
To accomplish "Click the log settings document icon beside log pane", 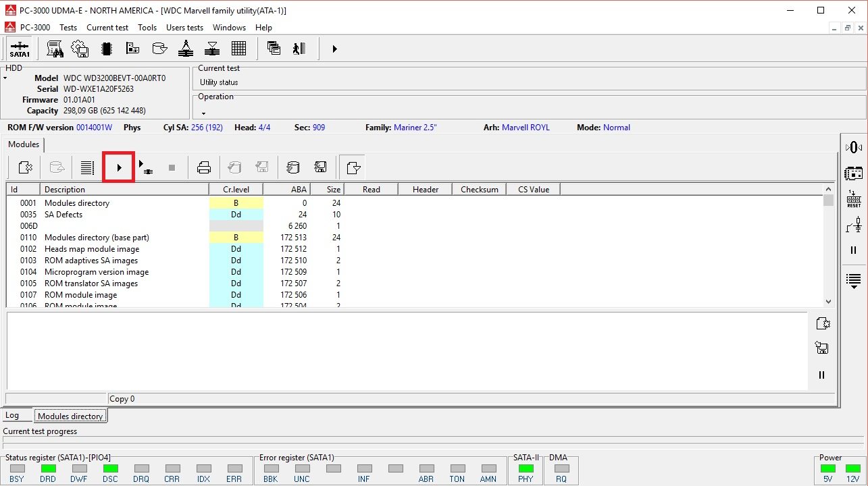I will pos(822,323).
